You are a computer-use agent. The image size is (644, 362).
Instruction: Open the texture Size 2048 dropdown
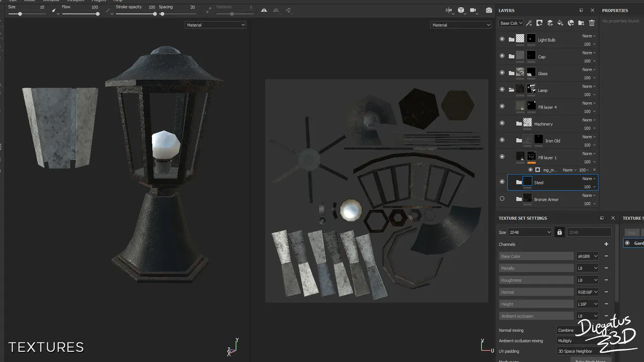point(529,232)
